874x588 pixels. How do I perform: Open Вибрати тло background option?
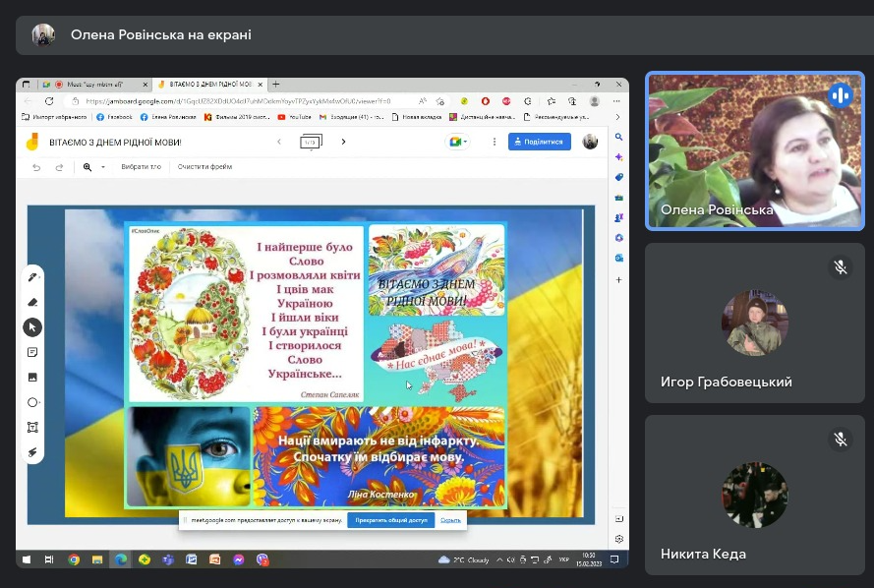click(141, 166)
